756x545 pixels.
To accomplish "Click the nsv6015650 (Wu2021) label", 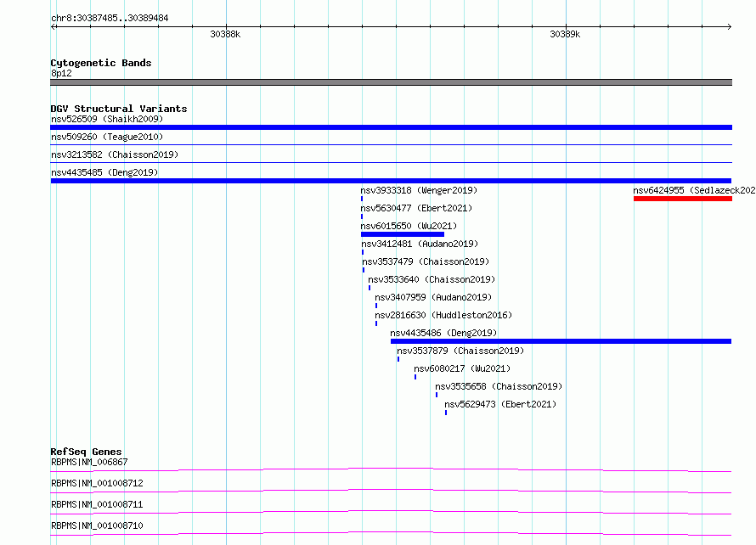I will point(409,226).
